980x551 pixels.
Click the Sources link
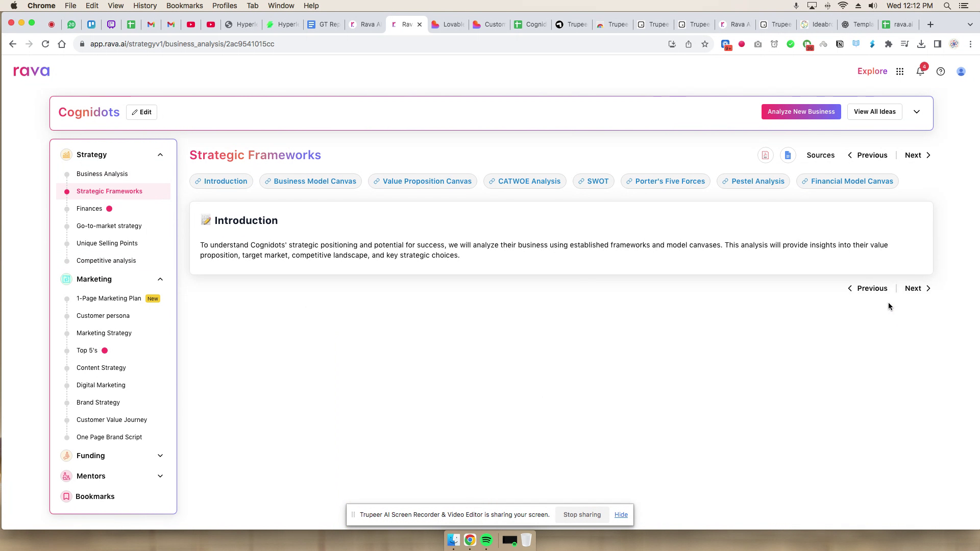(x=820, y=155)
